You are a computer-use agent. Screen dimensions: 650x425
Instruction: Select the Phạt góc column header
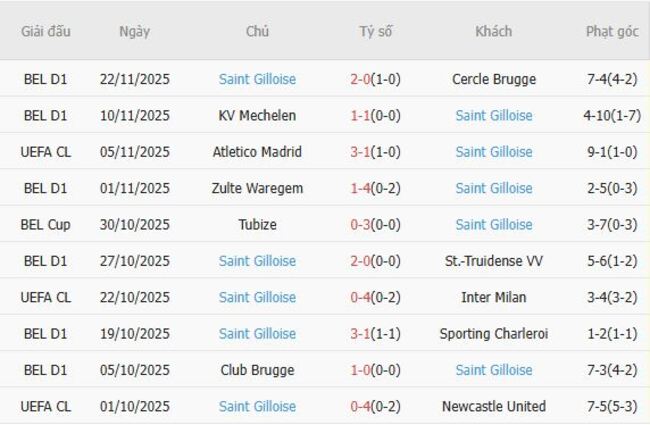click(x=612, y=31)
